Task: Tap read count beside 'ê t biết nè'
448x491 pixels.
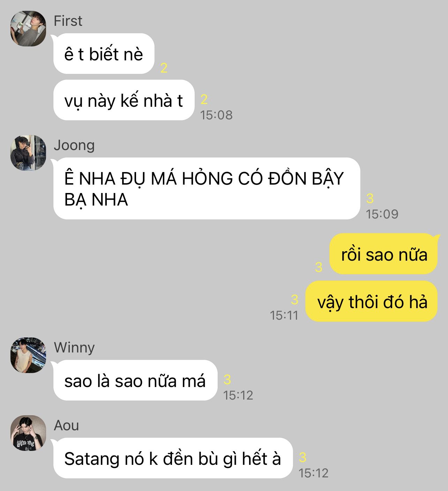Action: pyautogui.click(x=164, y=68)
